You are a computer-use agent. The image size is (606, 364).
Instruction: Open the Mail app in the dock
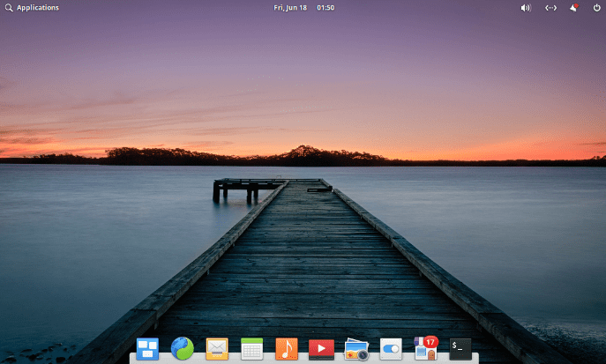pos(217,349)
